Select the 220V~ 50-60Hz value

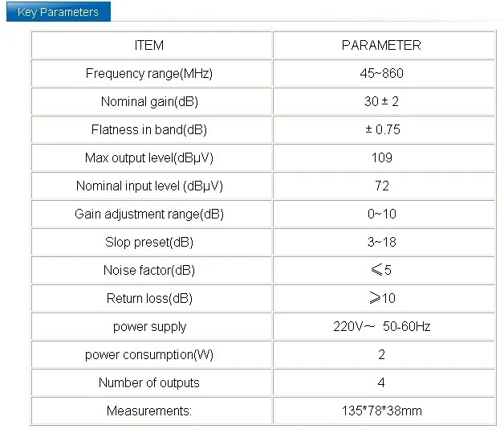pos(381,326)
